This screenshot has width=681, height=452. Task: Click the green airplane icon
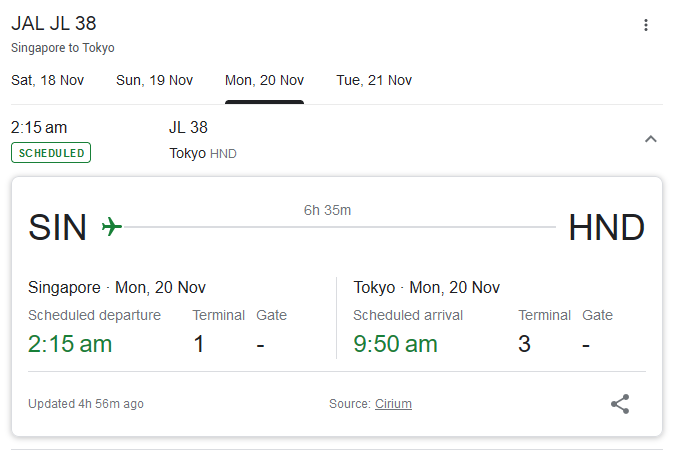(112, 228)
